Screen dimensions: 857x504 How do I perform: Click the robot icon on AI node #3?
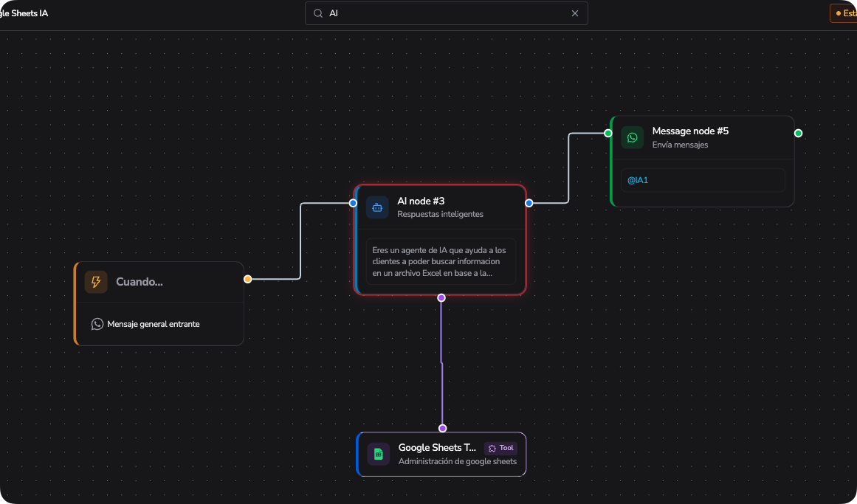tap(377, 207)
